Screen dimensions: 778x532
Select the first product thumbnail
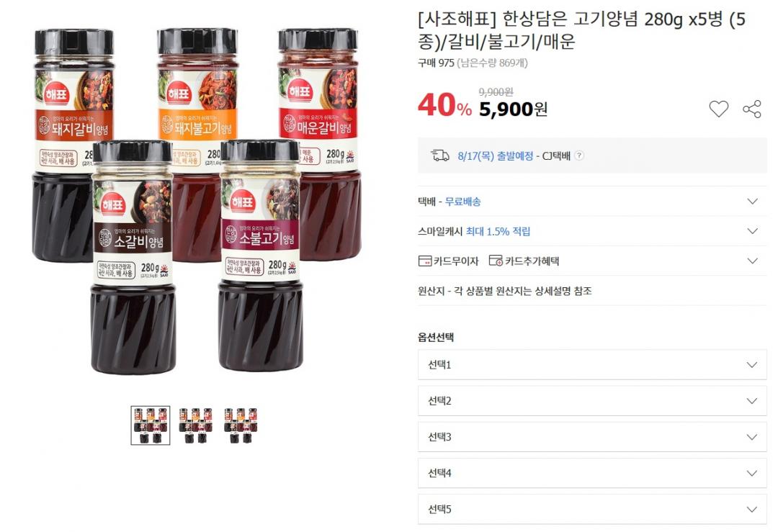pos(151,425)
